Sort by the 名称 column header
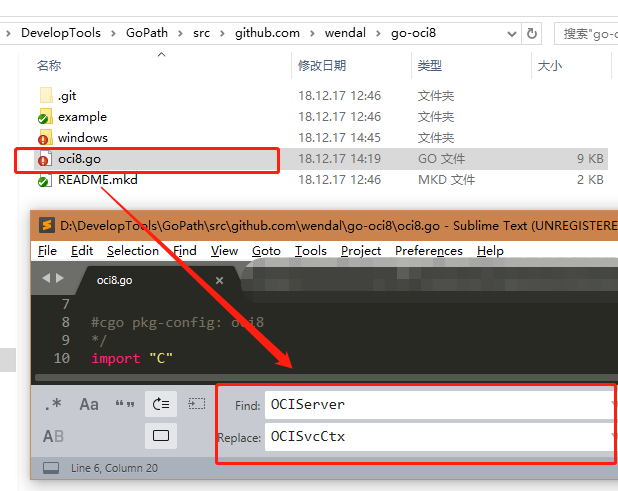Screen dimensions: 618x491 click(49, 65)
